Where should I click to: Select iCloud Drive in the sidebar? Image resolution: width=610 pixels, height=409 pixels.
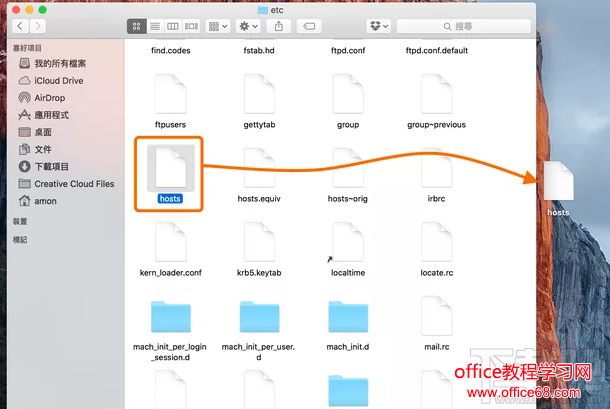point(58,80)
